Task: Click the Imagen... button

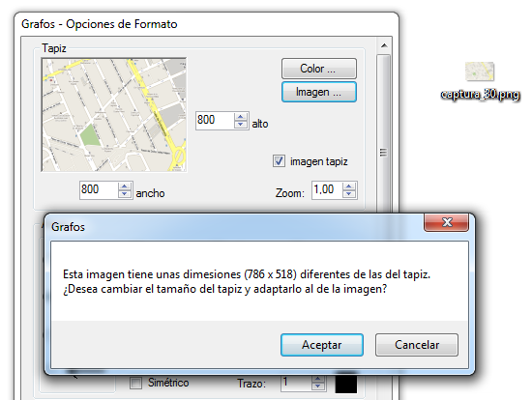Action: [318, 92]
